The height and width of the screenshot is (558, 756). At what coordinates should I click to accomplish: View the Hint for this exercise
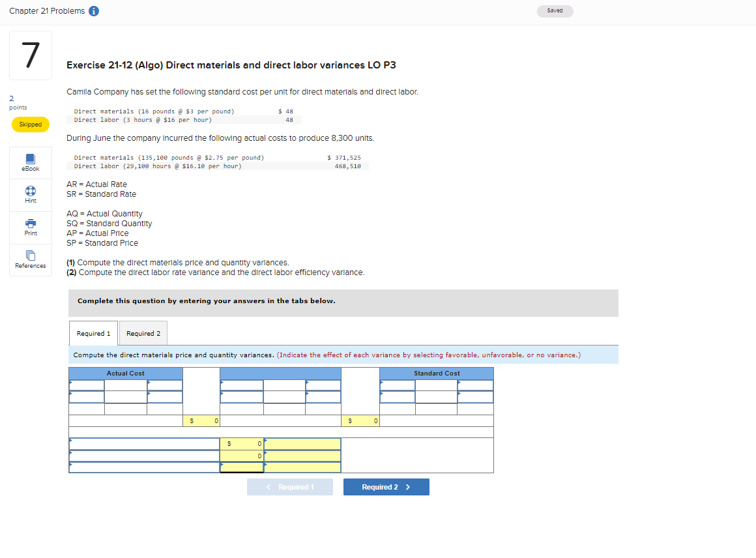(x=30, y=195)
